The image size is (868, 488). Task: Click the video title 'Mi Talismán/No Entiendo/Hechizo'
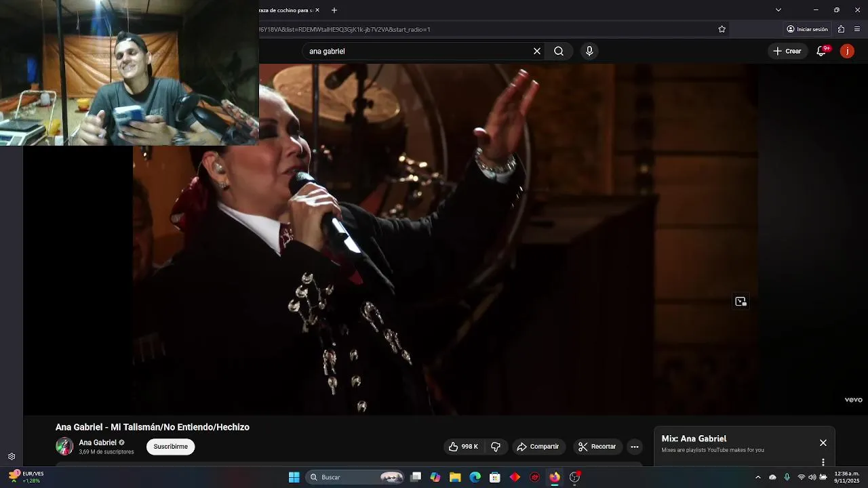coord(153,427)
